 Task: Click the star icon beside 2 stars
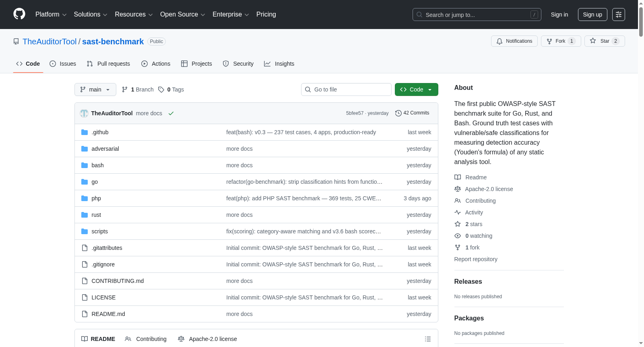point(458,224)
